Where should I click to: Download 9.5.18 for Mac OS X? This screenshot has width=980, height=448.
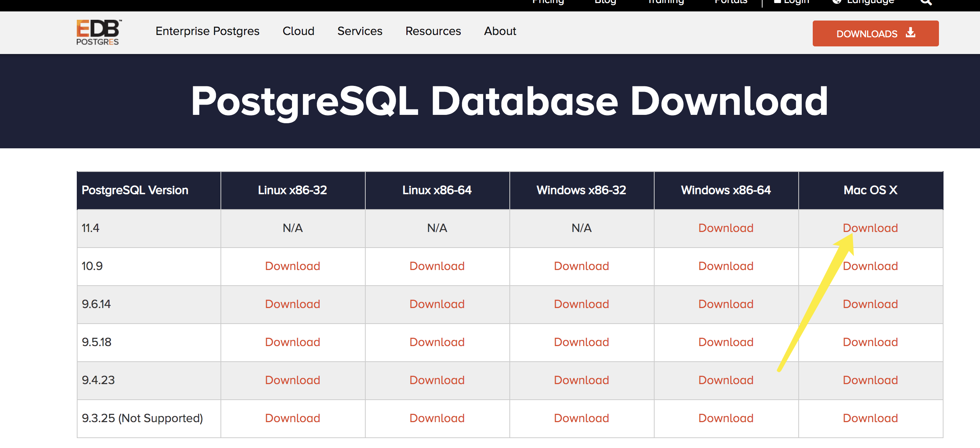tap(870, 342)
